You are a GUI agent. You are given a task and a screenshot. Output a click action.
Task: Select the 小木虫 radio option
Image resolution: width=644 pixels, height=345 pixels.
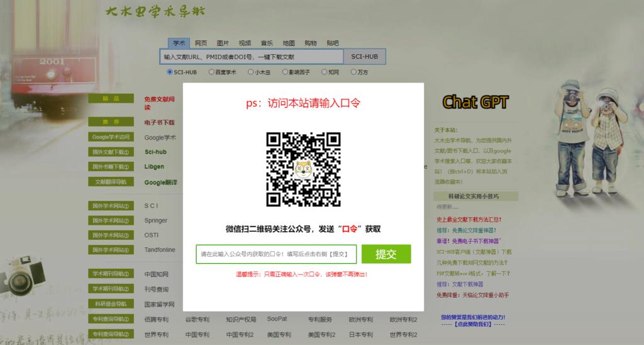pyautogui.click(x=250, y=72)
